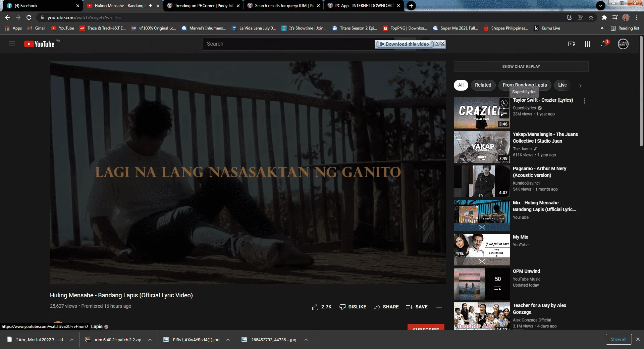Select the All filter chip
This screenshot has height=349, width=644.
(461, 85)
